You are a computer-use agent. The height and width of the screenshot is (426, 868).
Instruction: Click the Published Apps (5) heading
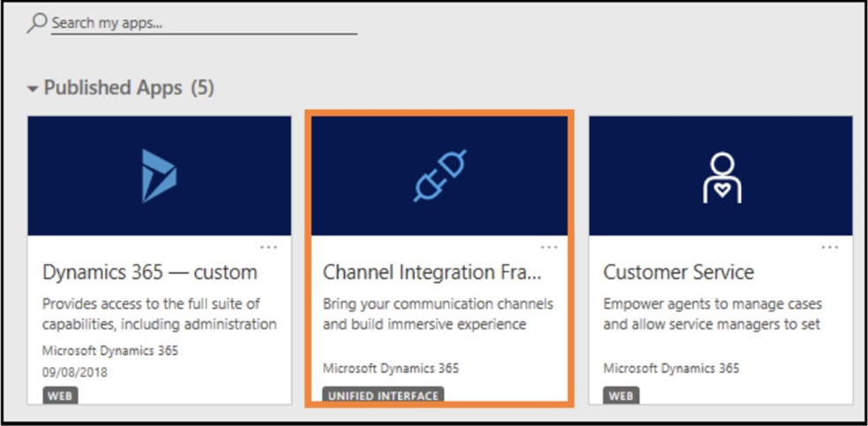pos(129,87)
